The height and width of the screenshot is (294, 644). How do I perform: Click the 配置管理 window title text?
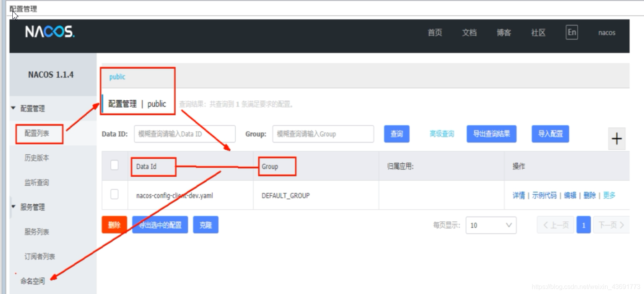tap(23, 8)
